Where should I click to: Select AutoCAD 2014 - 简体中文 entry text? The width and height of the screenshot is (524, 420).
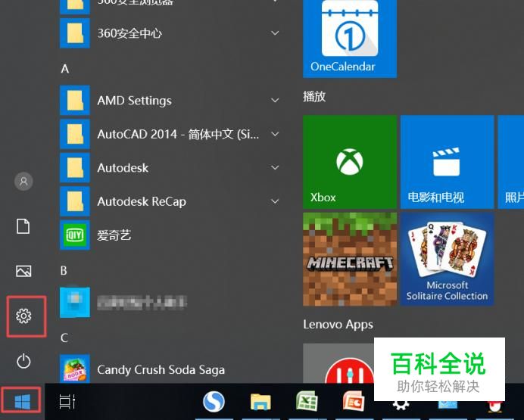pos(178,134)
